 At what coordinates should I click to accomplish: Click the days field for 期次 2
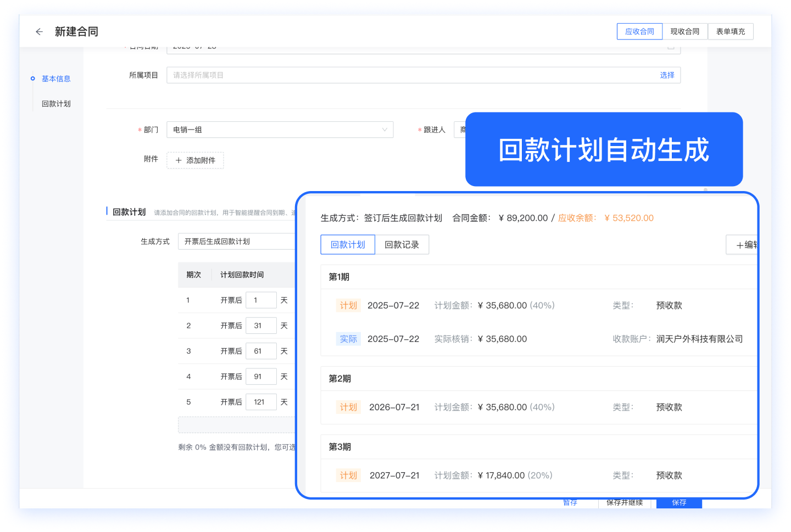tap(261, 326)
